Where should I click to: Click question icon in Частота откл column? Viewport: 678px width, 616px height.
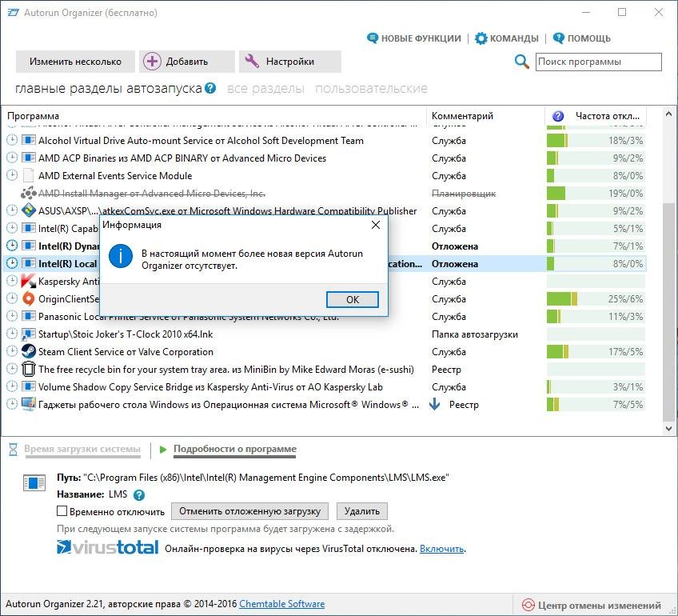(558, 116)
